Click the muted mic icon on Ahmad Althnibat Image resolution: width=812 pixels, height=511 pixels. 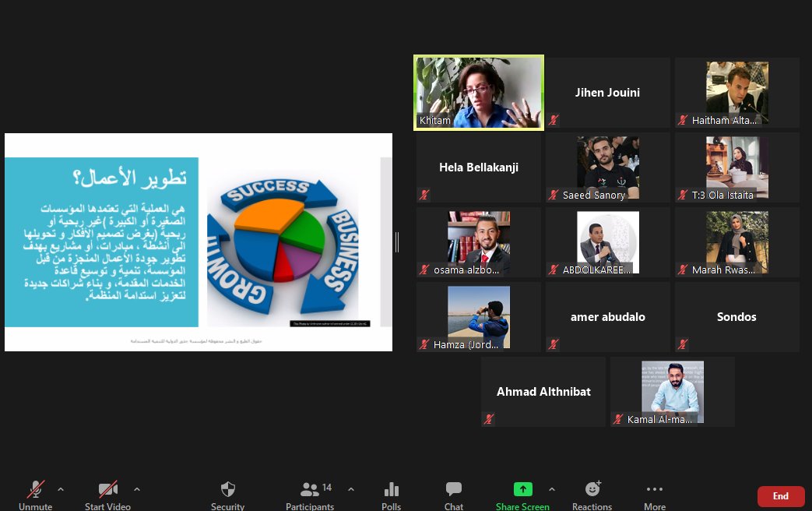(489, 419)
